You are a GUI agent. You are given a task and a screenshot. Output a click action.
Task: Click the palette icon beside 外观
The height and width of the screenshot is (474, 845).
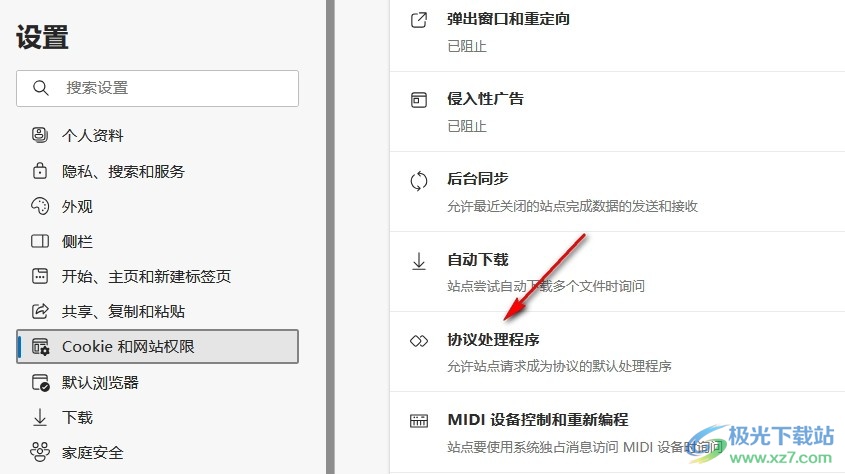pos(40,206)
